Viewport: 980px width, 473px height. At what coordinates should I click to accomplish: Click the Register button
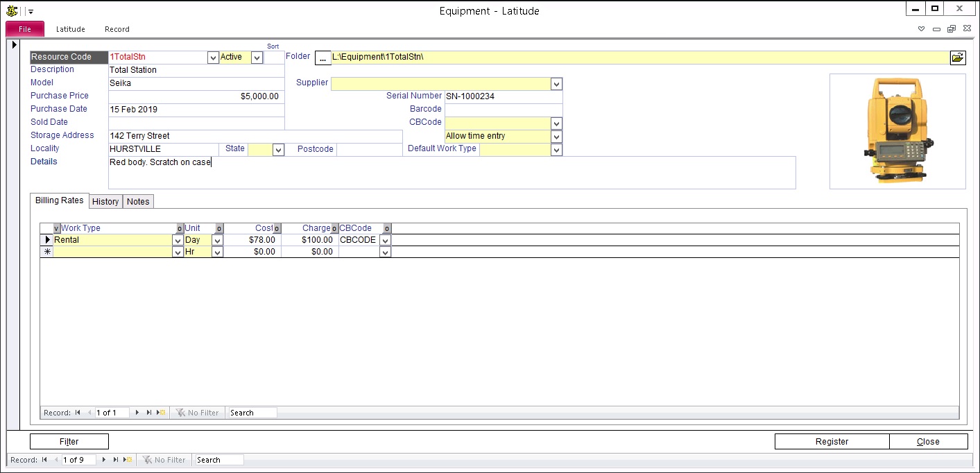click(x=832, y=441)
